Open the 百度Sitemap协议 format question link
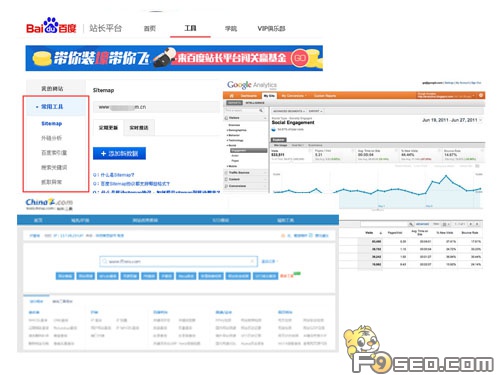Image resolution: width=500 pixels, height=375 pixels. (x=131, y=184)
